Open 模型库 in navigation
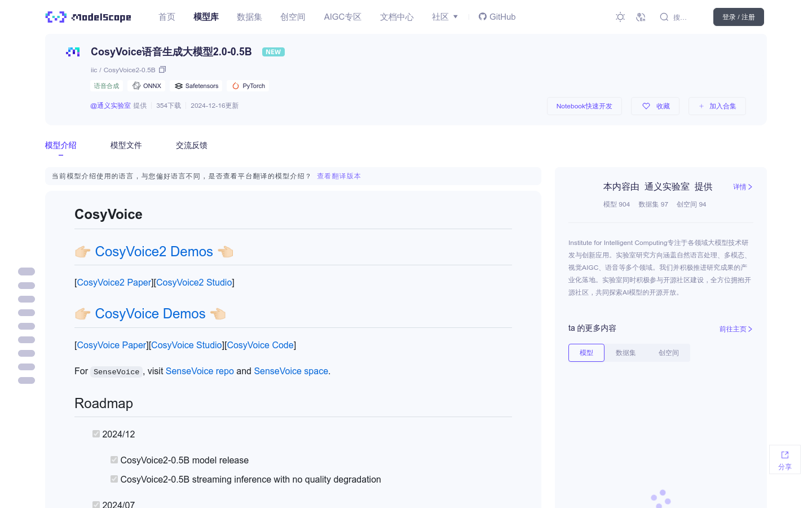This screenshot has height=508, width=812. (x=206, y=17)
